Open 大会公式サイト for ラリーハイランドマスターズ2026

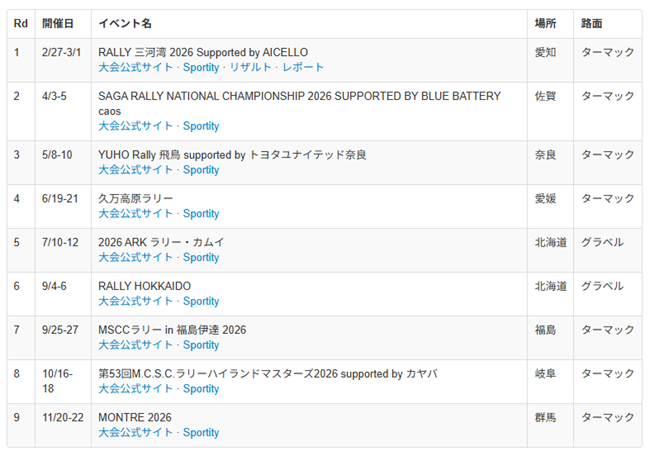135,389
